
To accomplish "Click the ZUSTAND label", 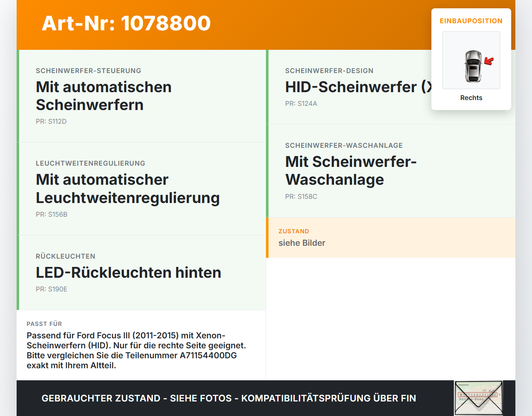I will pyautogui.click(x=294, y=232).
